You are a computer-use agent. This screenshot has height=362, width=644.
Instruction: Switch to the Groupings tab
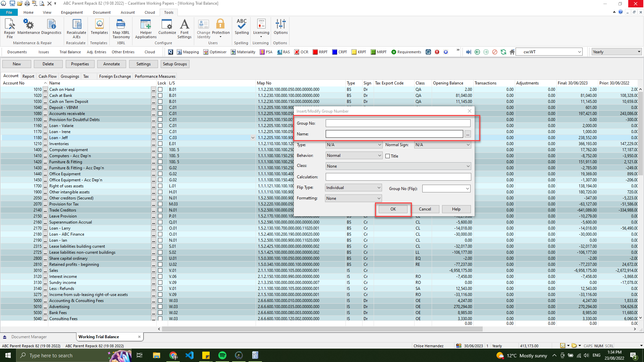70,76
